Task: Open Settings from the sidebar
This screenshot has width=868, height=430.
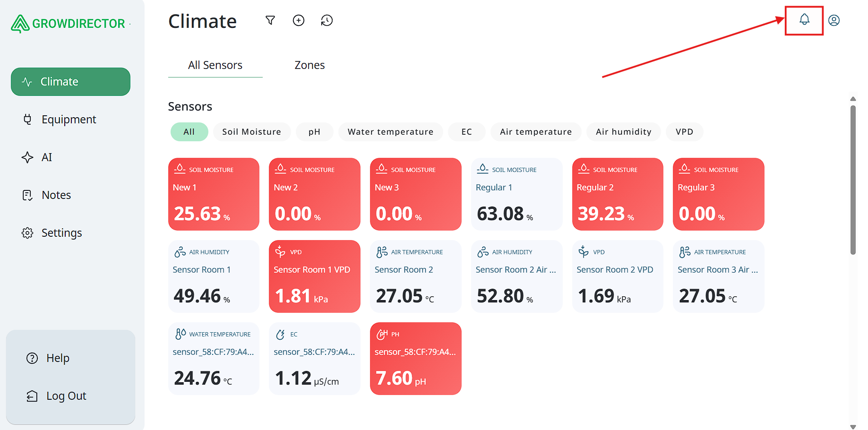Action: [x=61, y=233]
